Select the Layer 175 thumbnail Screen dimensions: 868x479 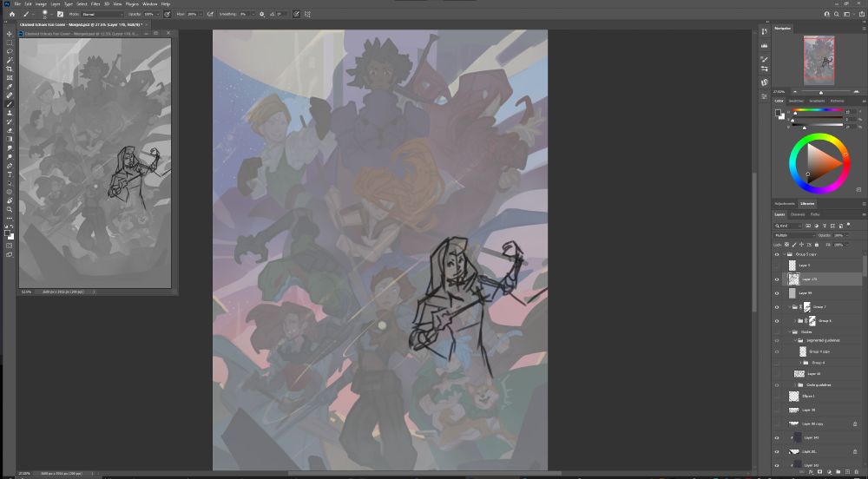[792, 279]
